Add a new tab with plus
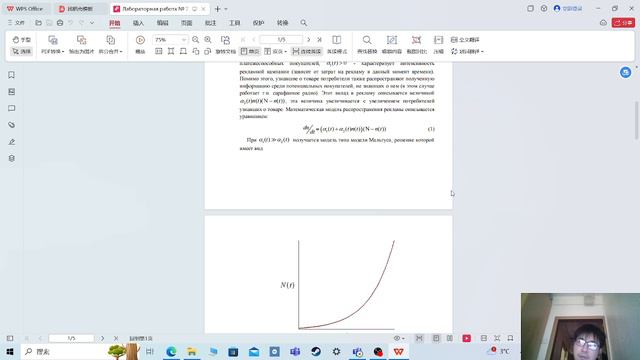 [x=218, y=9]
